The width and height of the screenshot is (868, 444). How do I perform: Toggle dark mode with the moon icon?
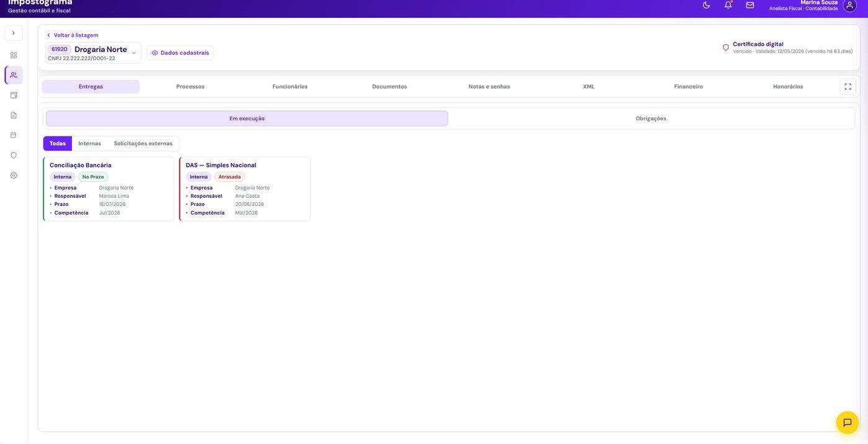706,5
